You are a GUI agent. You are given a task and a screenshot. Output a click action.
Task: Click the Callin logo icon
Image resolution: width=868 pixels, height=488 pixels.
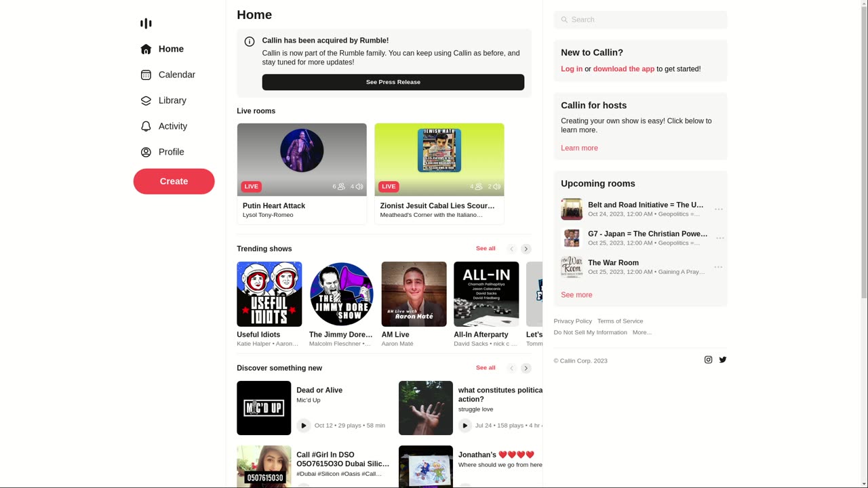point(146,24)
